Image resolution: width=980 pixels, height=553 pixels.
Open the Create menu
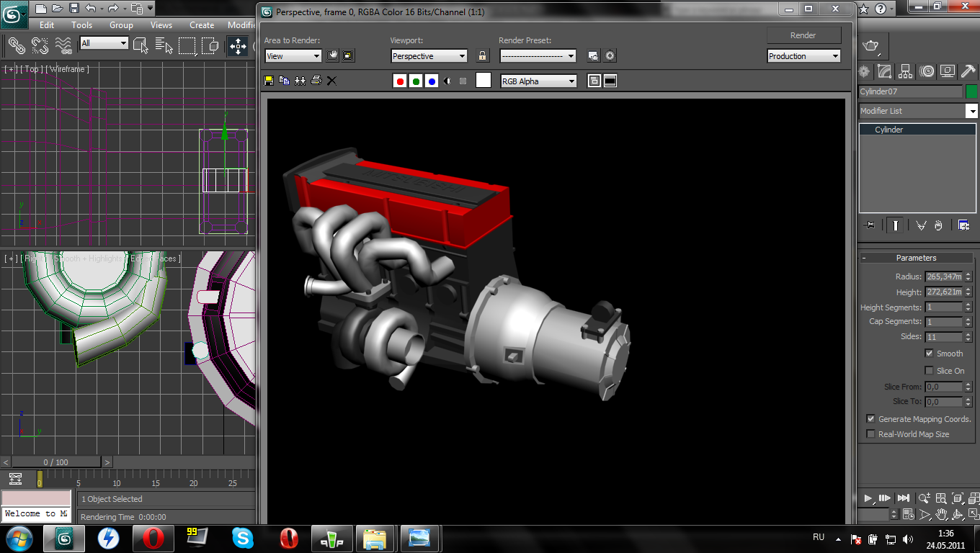[202, 25]
